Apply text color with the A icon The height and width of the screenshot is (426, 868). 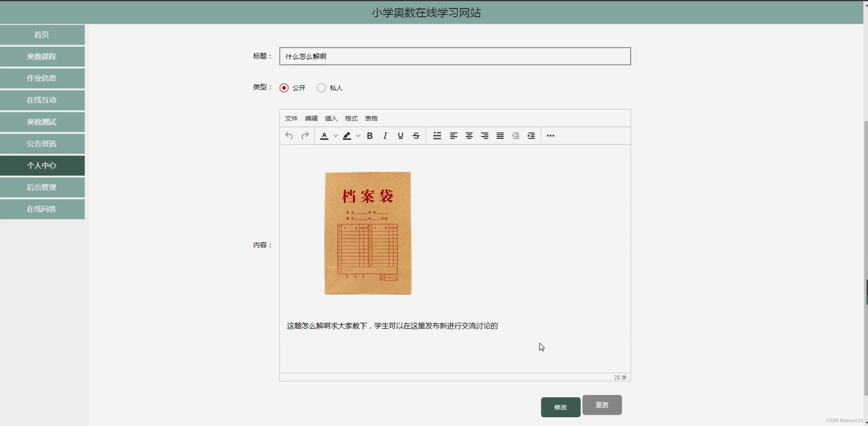324,136
